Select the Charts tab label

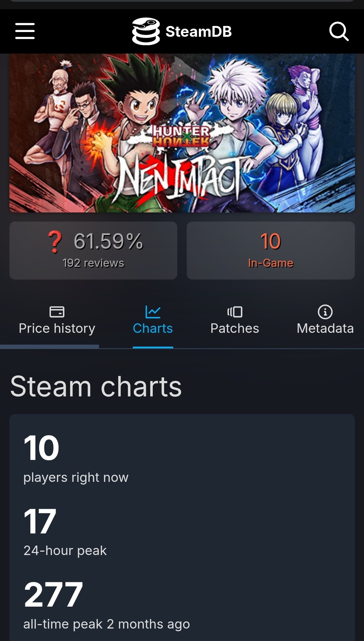click(x=153, y=328)
